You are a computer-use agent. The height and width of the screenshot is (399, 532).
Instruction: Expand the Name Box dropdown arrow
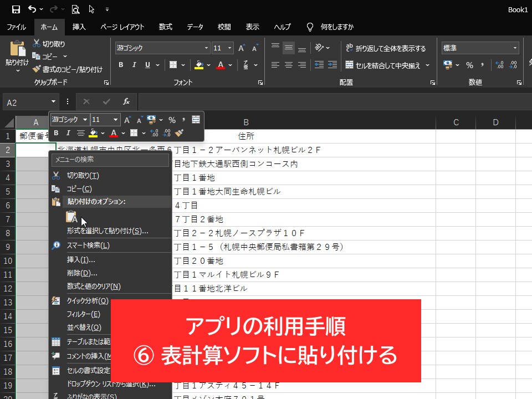53,102
